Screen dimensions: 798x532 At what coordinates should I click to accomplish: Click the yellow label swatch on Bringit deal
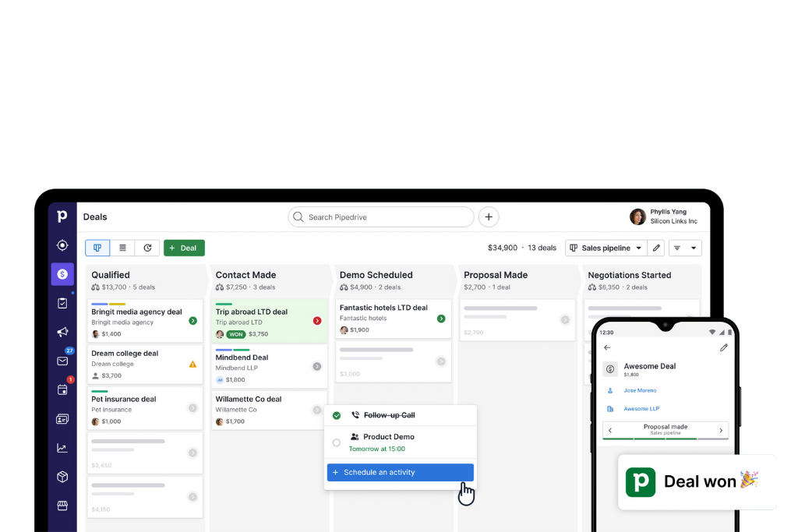pyautogui.click(x=117, y=304)
